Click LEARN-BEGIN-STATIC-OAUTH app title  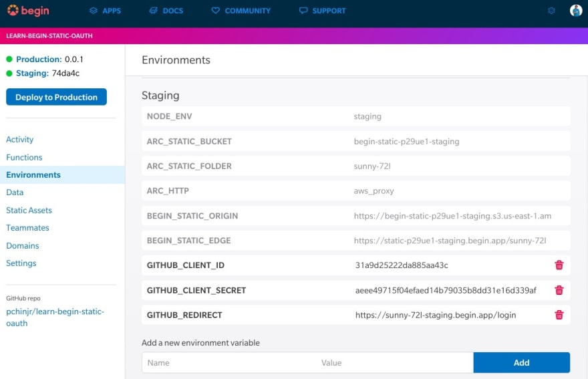[x=49, y=35]
